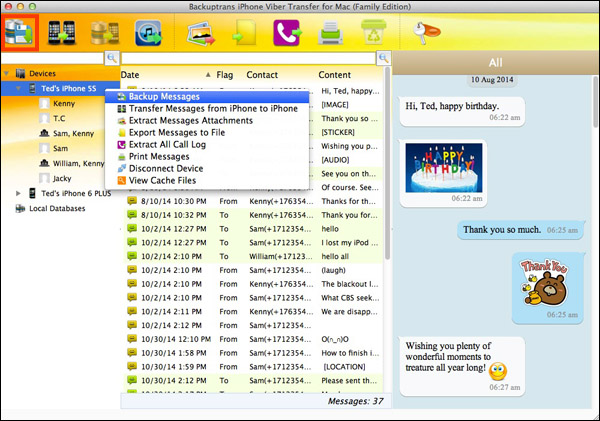Click the Thank You bear sticker

pyautogui.click(x=544, y=283)
